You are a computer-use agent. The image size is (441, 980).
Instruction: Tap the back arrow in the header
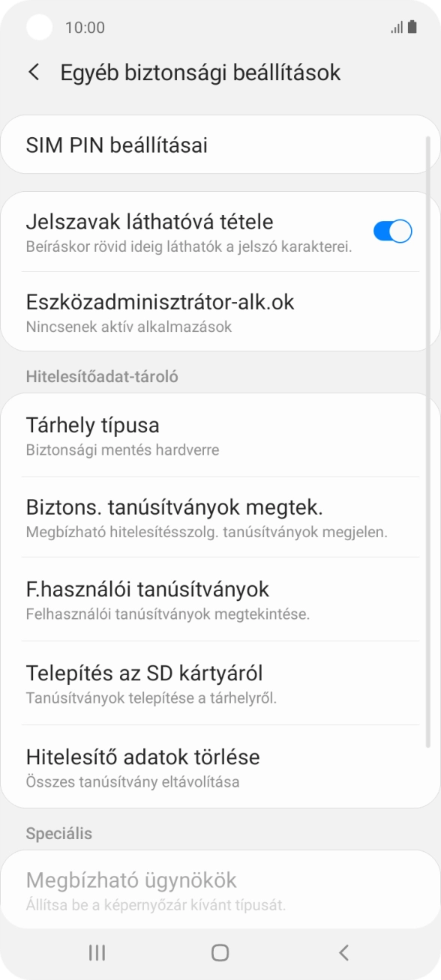33,72
